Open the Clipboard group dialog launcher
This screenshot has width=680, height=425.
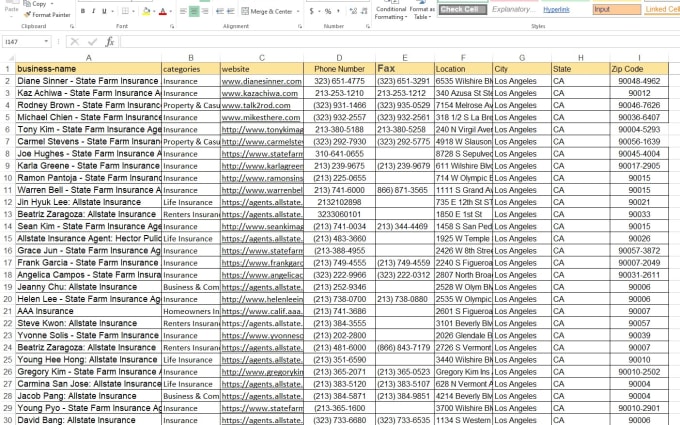pyautogui.click(x=72, y=26)
